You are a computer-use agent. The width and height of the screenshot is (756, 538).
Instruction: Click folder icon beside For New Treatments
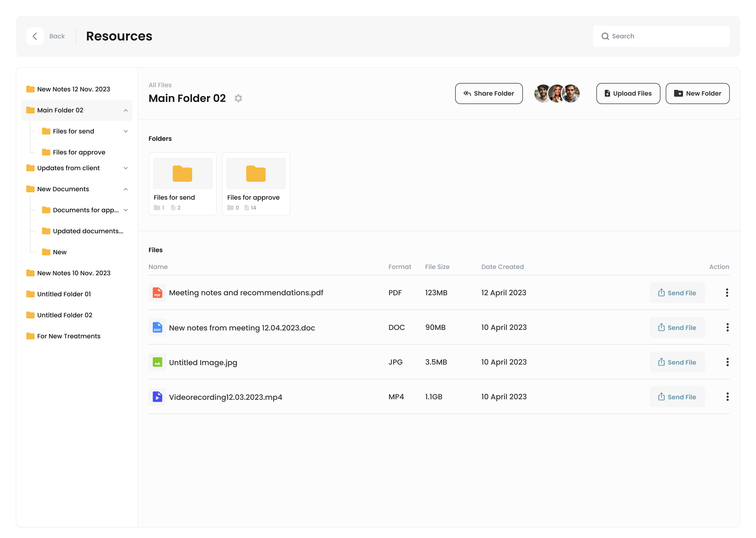click(30, 336)
